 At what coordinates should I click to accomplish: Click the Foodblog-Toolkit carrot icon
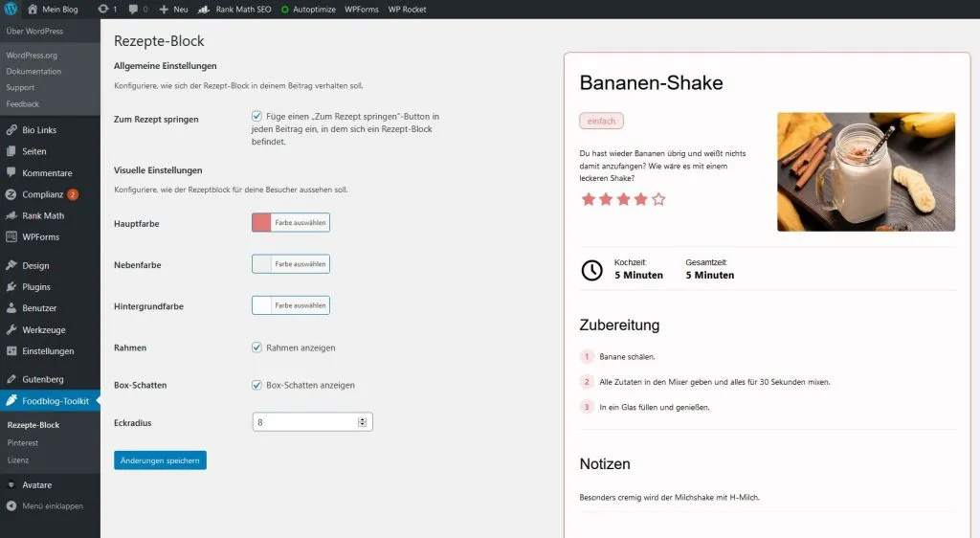[11, 401]
